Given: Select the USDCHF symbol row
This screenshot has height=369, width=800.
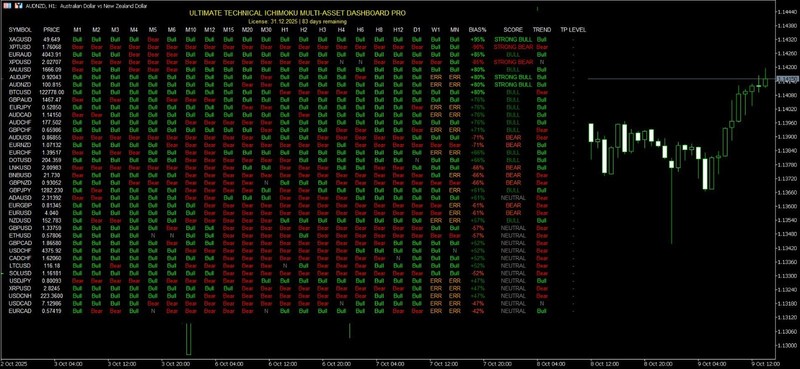Looking at the screenshot, I should [20, 251].
